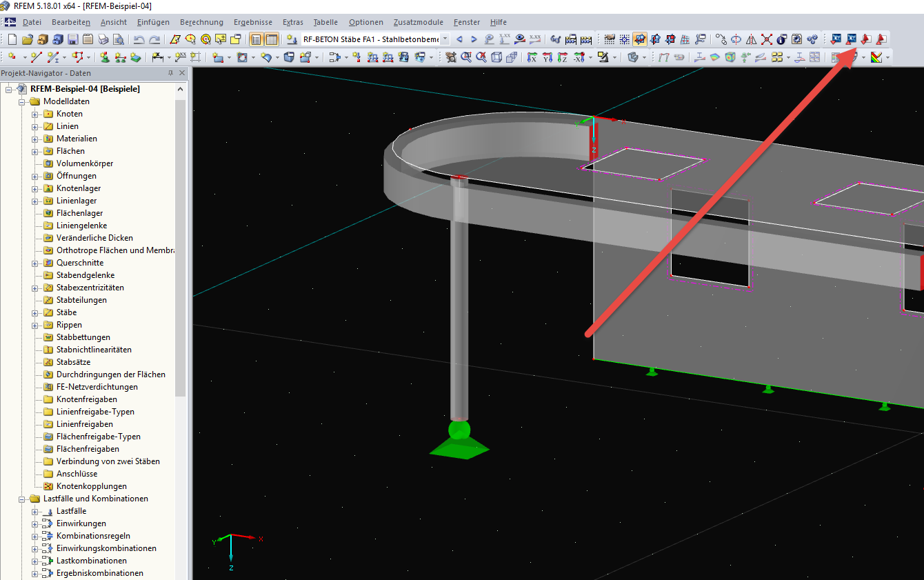Expand the Lastfälle node
The height and width of the screenshot is (580, 924).
[x=34, y=510]
